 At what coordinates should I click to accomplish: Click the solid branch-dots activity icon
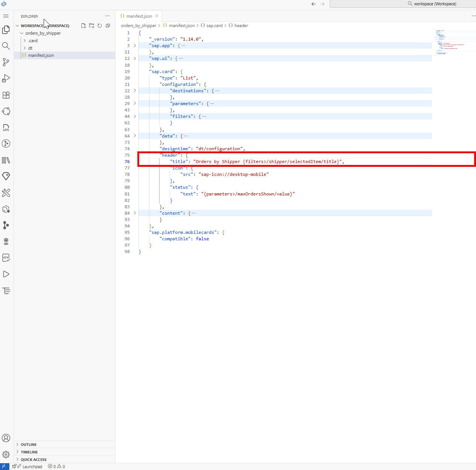point(6,225)
